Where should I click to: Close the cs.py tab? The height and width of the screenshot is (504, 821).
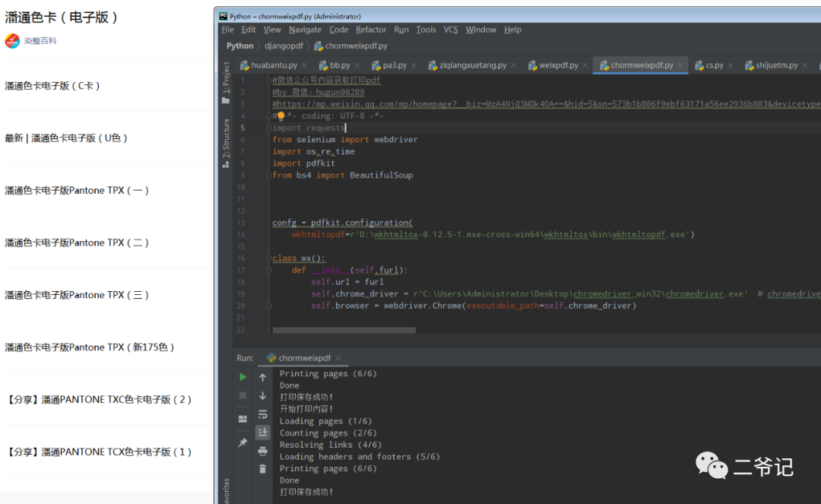tap(731, 65)
